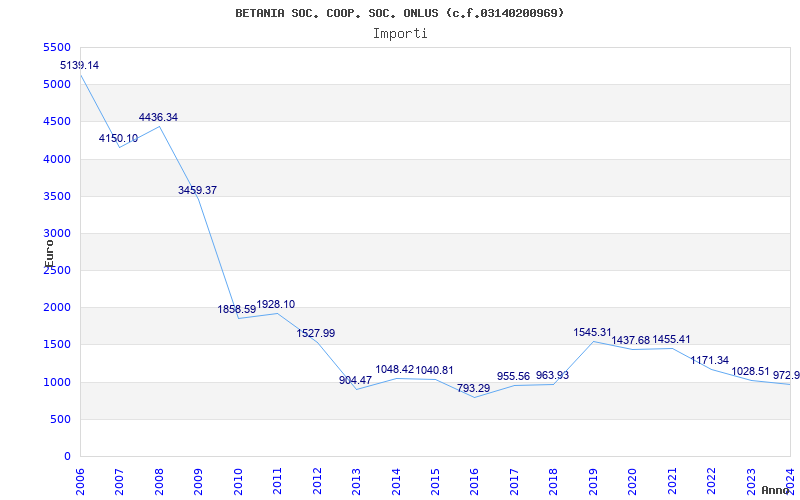Click the x-axis year 2007
Screen dimensions: 800x500
point(119,482)
